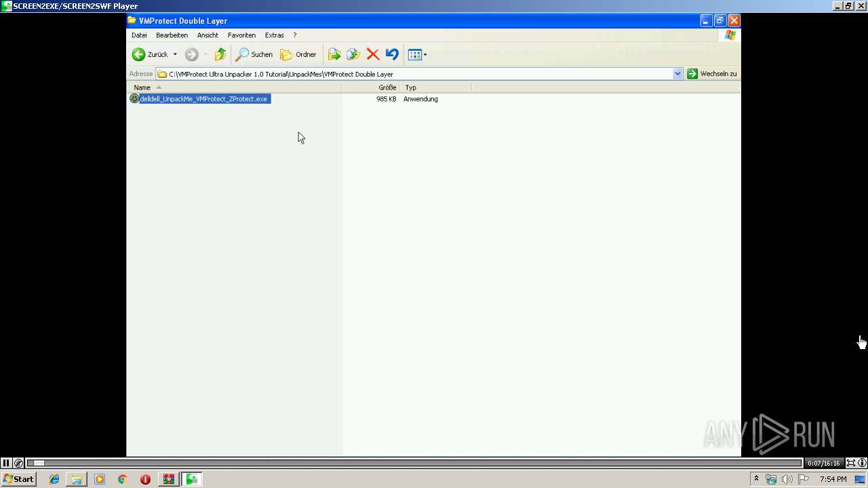Click the Move To folder icon
Screen dimensions: 868x488
pyautogui.click(x=334, y=54)
